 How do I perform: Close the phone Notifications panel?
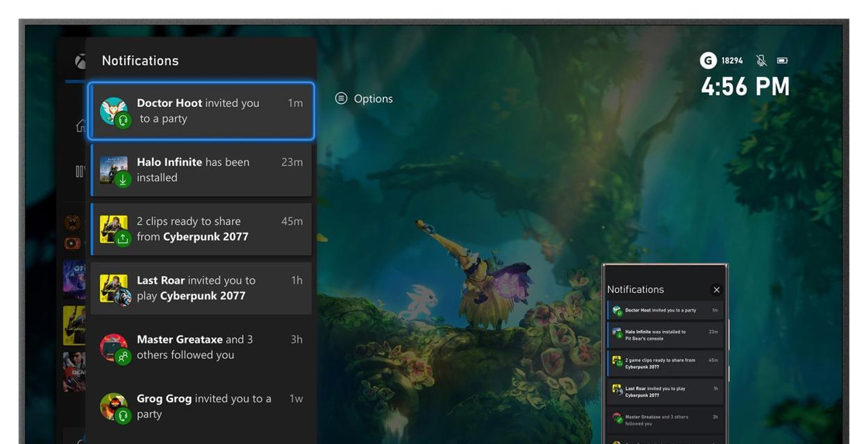(x=716, y=289)
